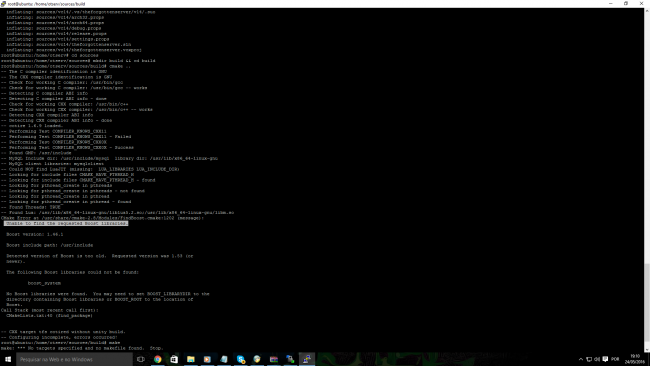Click the 'Found Threads: TRUE' line

[31, 207]
